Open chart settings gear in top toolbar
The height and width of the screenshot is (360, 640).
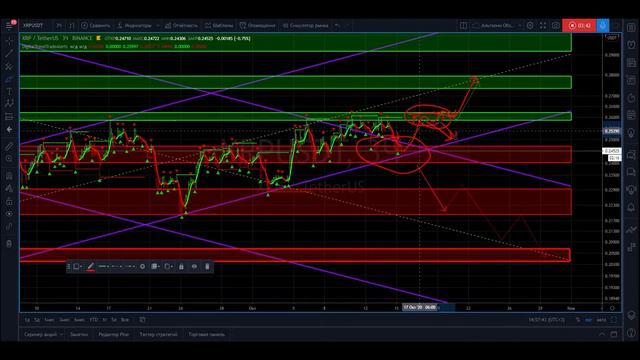530,25
